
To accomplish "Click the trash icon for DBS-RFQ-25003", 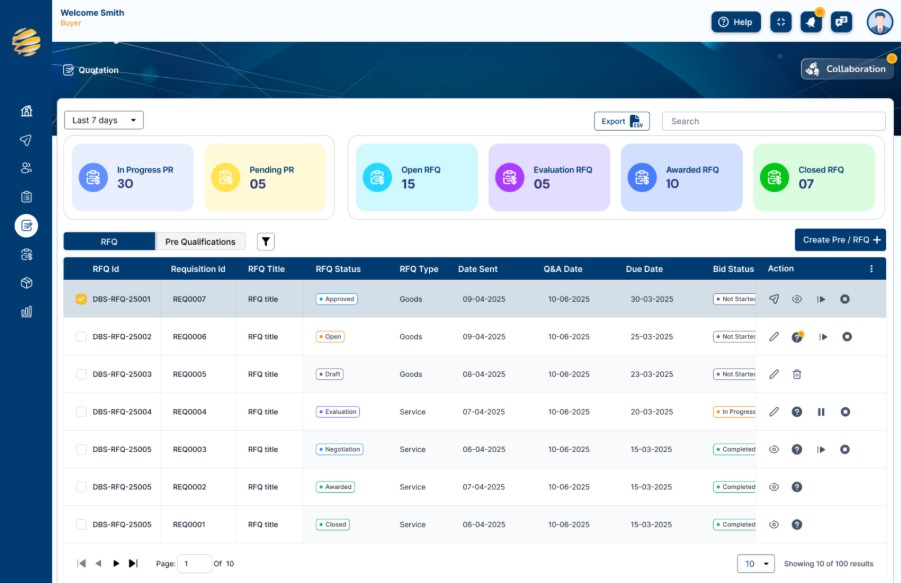I will [797, 374].
